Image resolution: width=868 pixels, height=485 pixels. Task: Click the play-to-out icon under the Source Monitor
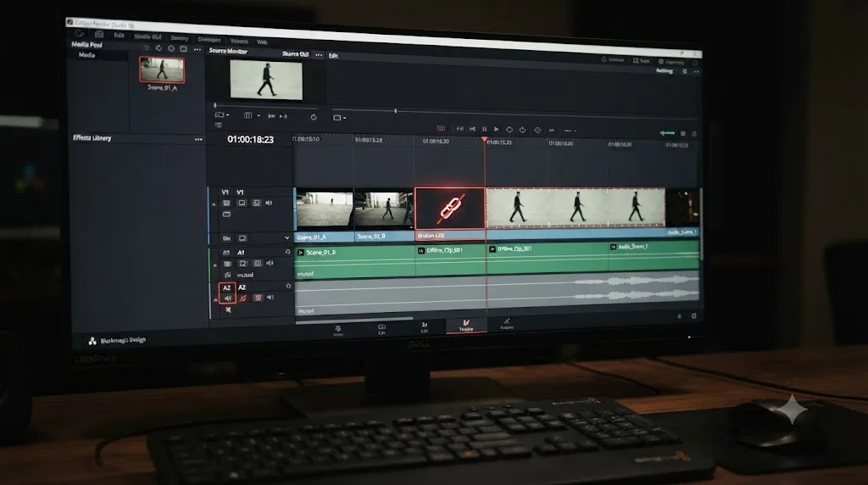[283, 115]
